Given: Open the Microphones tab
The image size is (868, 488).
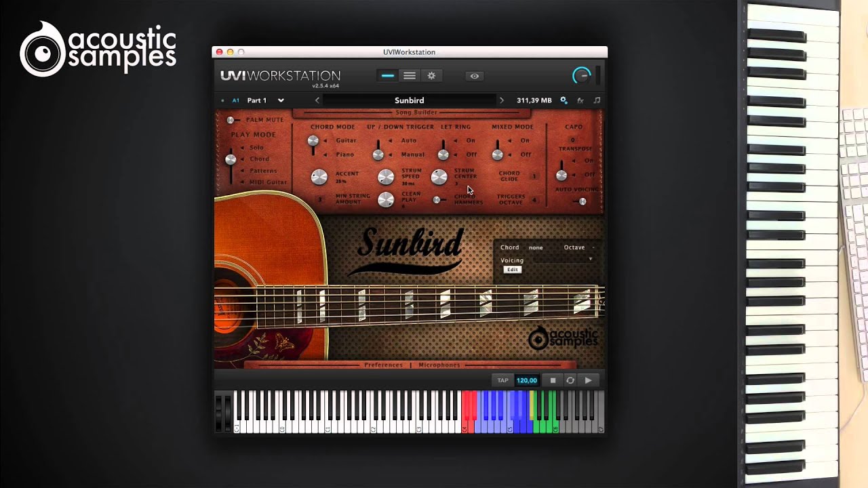Looking at the screenshot, I should [439, 365].
